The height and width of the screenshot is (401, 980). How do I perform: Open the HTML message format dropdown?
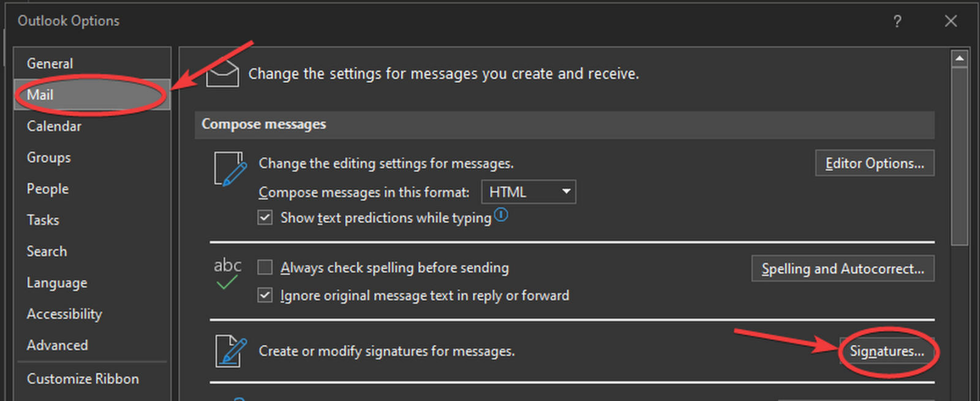pos(529,192)
